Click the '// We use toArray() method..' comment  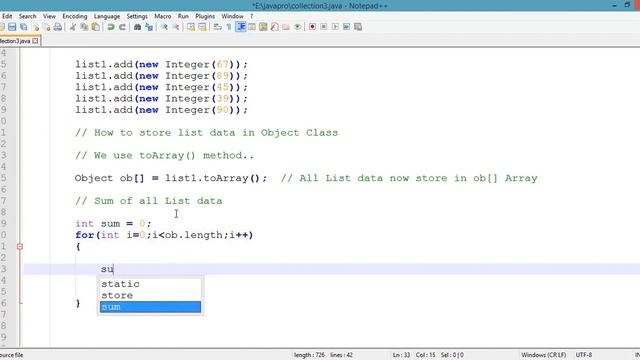click(x=164, y=156)
